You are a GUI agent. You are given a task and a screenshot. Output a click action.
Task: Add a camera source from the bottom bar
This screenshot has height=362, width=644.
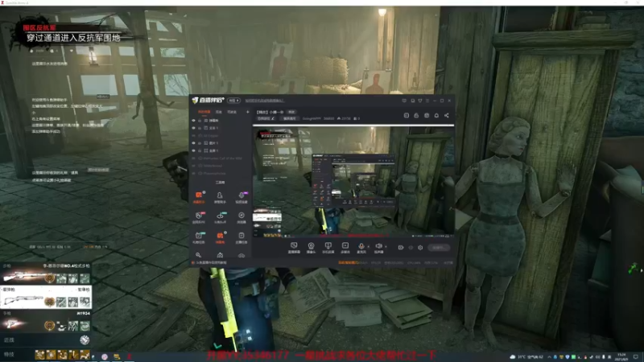311,248
